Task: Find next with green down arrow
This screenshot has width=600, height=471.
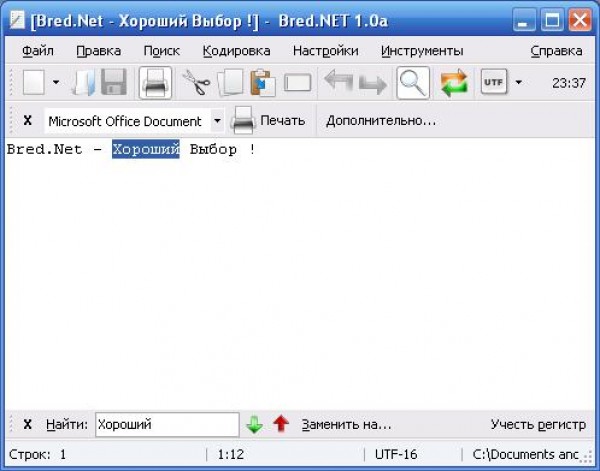Action: point(254,424)
